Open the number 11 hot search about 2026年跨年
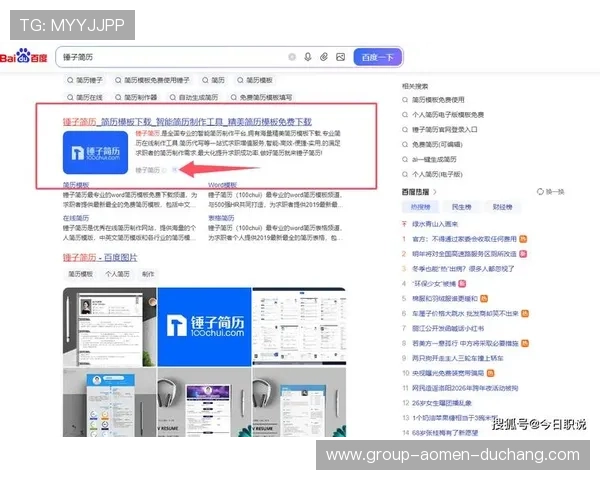The height and width of the screenshot is (480, 600). pyautogui.click(x=465, y=389)
